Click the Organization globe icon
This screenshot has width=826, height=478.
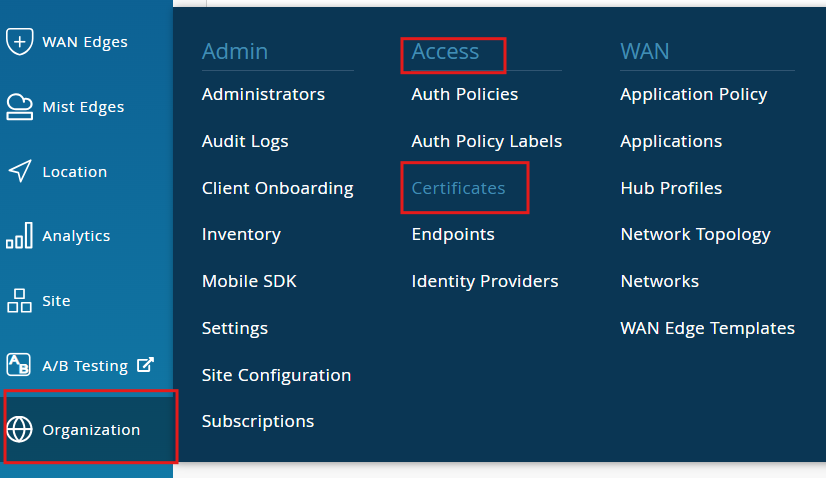click(x=20, y=430)
